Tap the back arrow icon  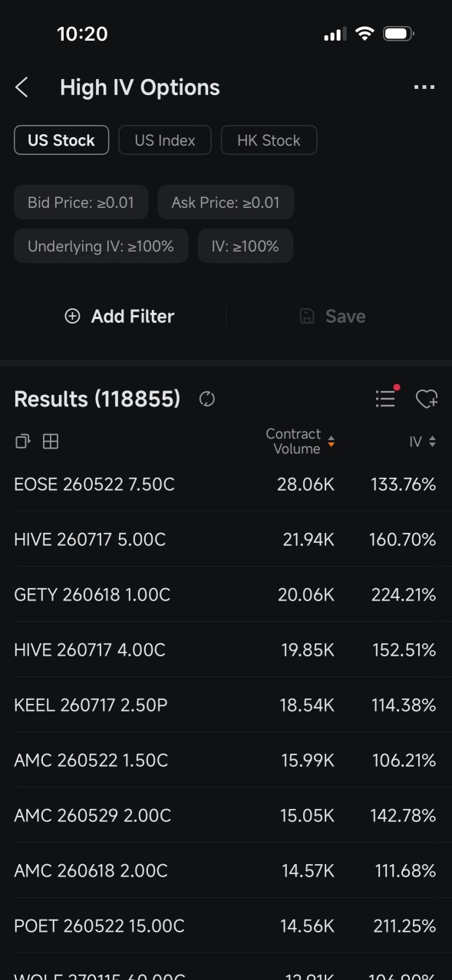click(x=21, y=87)
